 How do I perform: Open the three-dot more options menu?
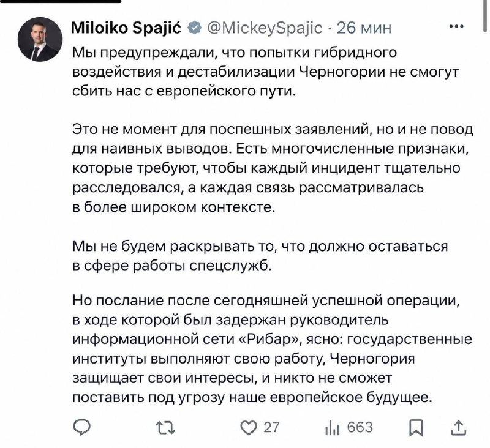pyautogui.click(x=456, y=26)
